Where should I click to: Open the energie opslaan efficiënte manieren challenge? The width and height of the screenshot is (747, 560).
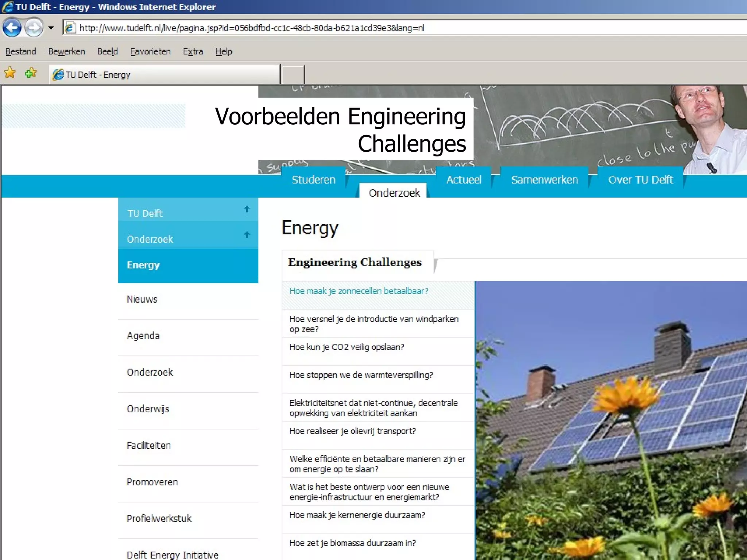pyautogui.click(x=378, y=464)
